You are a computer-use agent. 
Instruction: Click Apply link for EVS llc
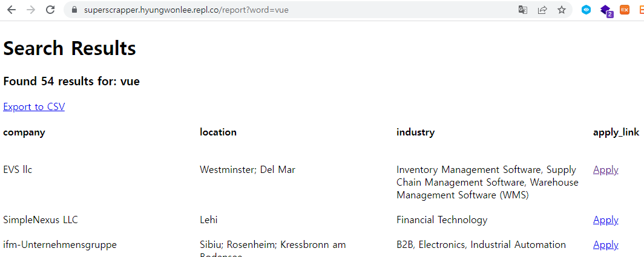click(606, 169)
